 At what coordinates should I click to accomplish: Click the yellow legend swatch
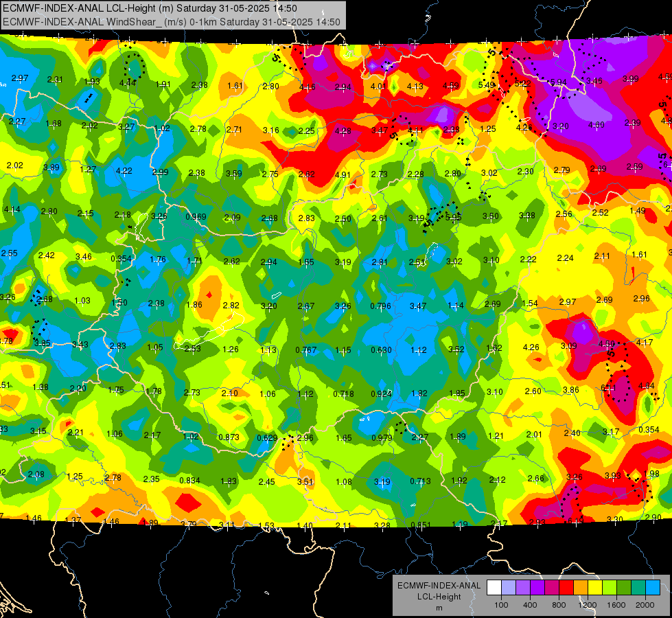(595, 588)
